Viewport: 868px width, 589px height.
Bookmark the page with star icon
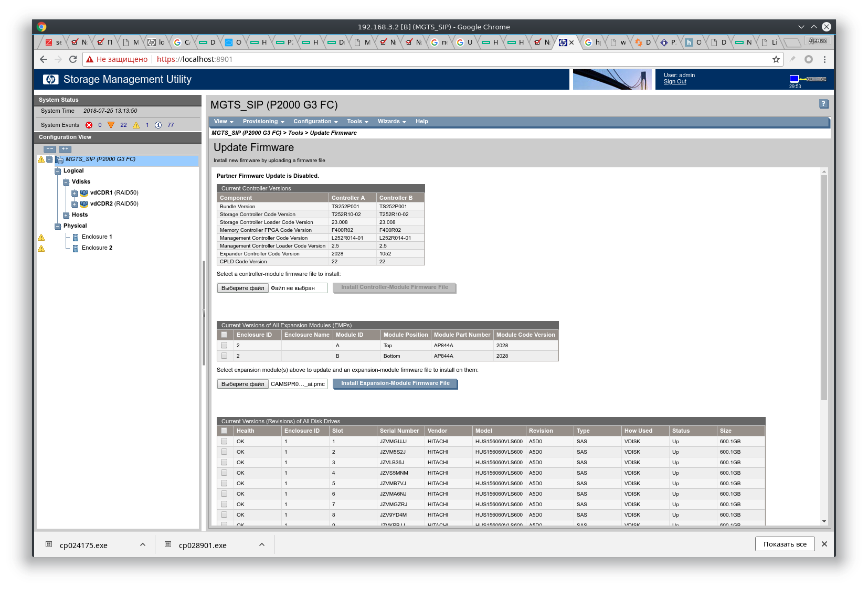tap(776, 59)
